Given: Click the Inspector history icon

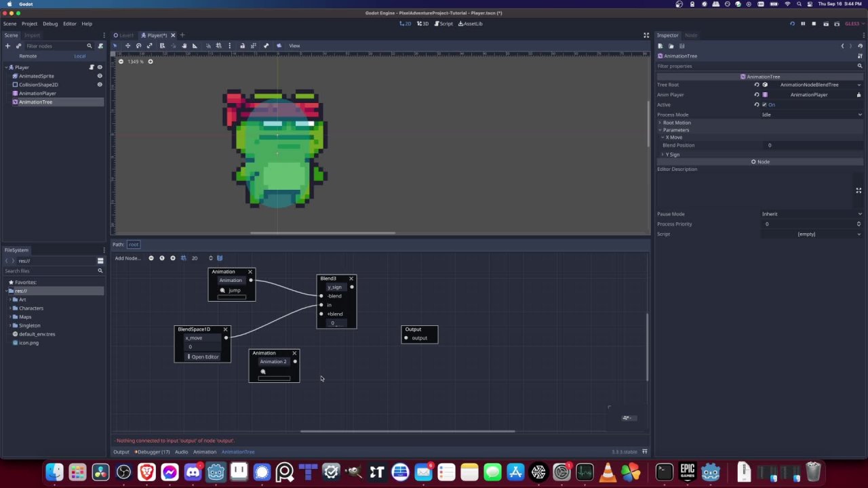Looking at the screenshot, I should coord(860,46).
